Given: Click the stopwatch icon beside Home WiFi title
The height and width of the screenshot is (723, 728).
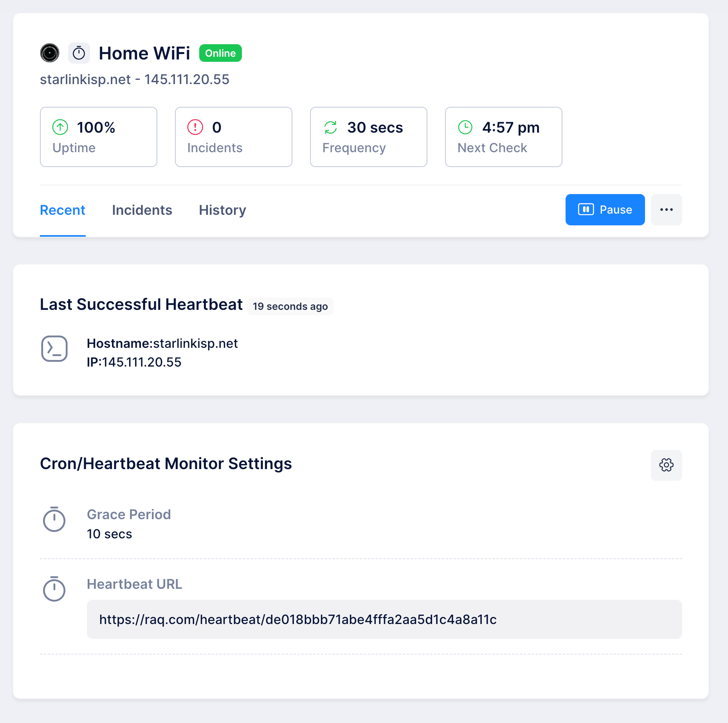Looking at the screenshot, I should click(x=79, y=52).
